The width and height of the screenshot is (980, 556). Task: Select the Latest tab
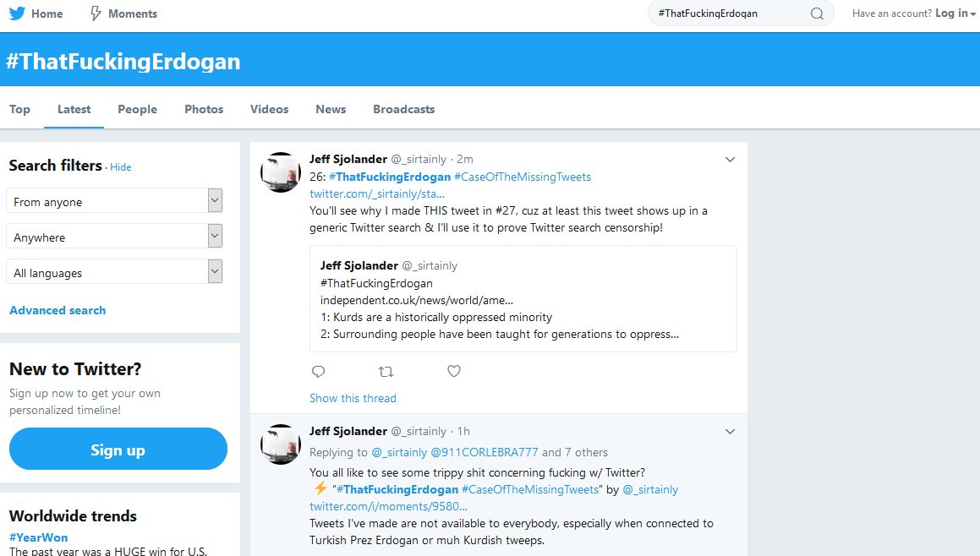pyautogui.click(x=74, y=109)
